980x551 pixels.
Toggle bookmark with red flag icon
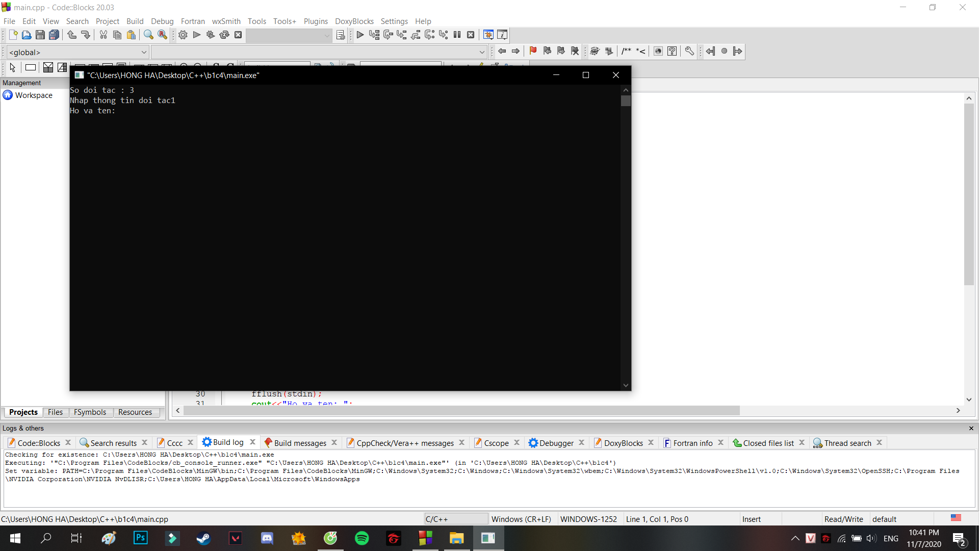tap(533, 51)
